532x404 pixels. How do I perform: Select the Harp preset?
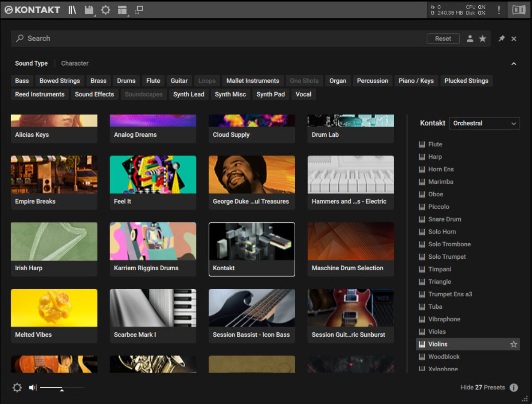[x=468, y=157]
